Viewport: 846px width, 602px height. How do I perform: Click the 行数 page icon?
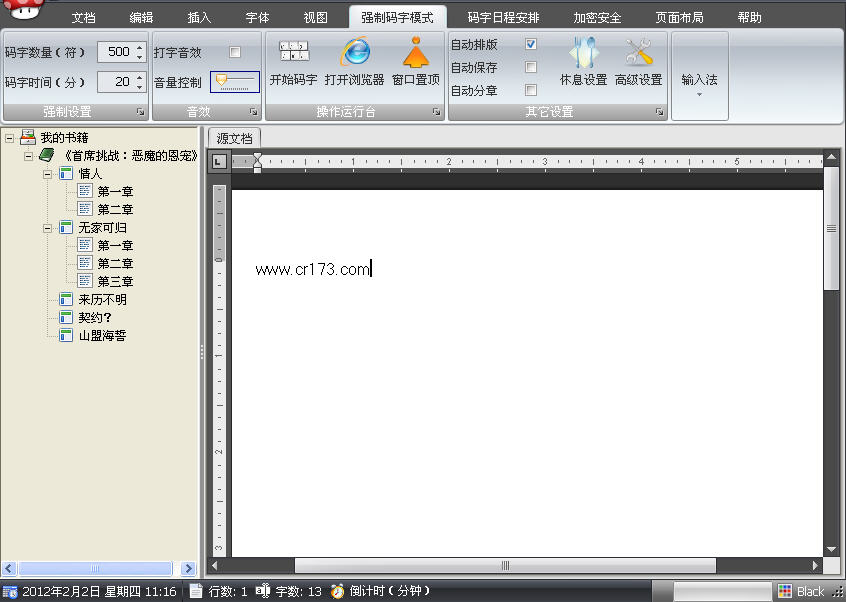tap(196, 591)
